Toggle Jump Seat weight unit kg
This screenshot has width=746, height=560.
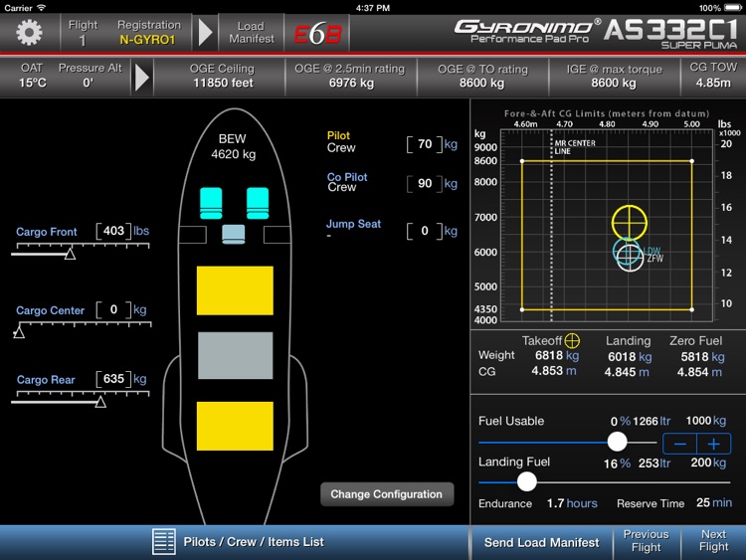(451, 231)
